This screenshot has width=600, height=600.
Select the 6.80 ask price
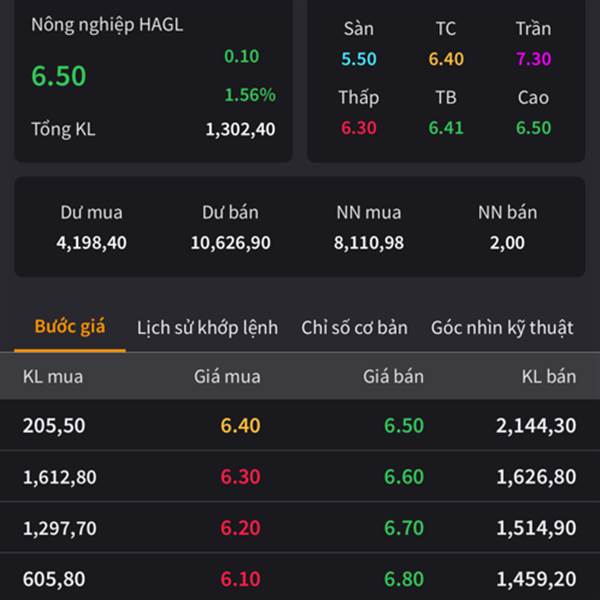(x=404, y=579)
